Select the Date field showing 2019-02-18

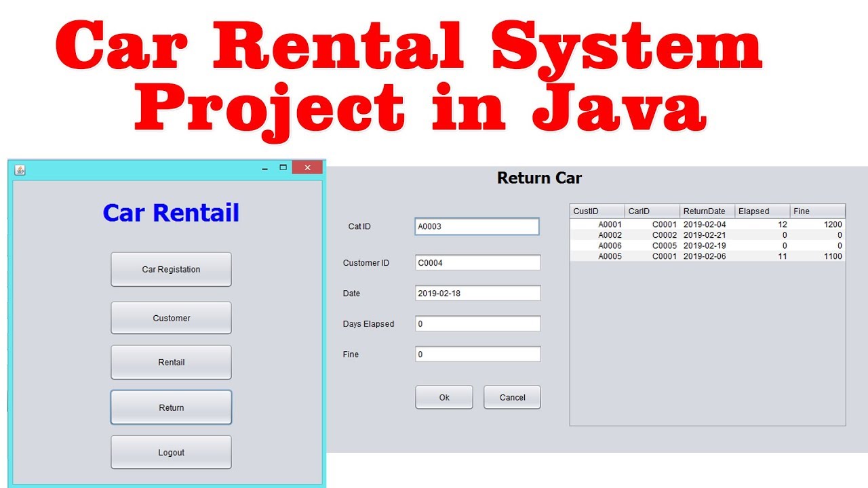pyautogui.click(x=478, y=293)
